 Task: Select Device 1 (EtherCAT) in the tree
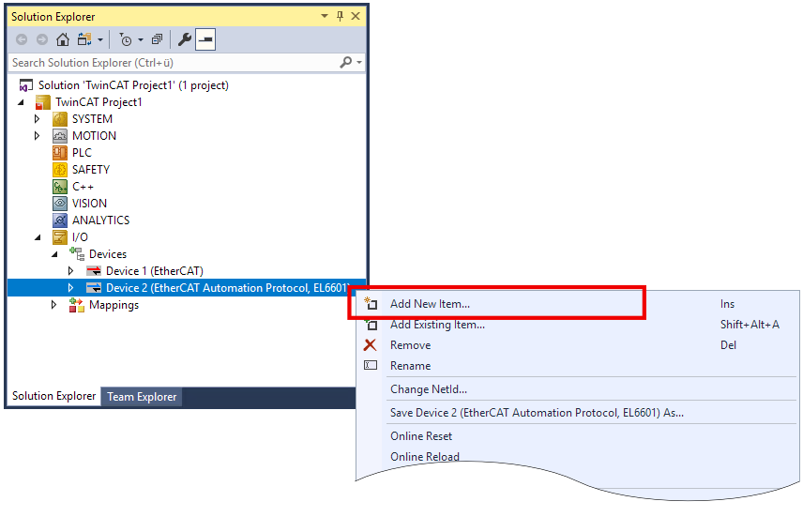coord(154,271)
